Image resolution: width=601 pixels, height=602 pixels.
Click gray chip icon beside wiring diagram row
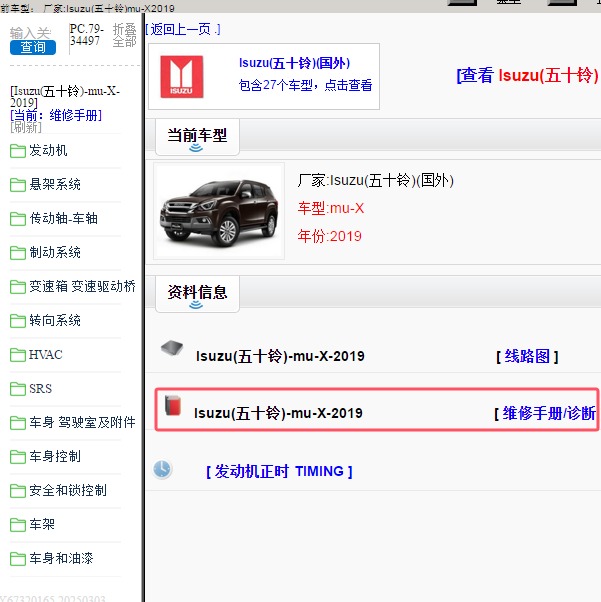[172, 348]
